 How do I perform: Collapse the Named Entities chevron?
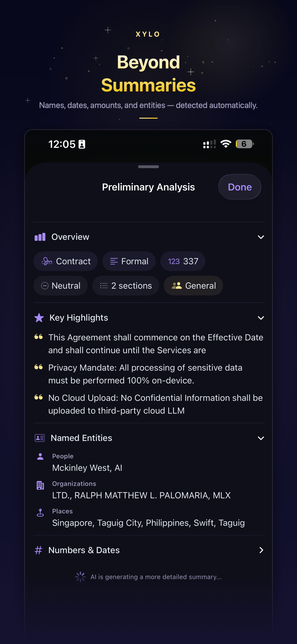click(x=261, y=438)
